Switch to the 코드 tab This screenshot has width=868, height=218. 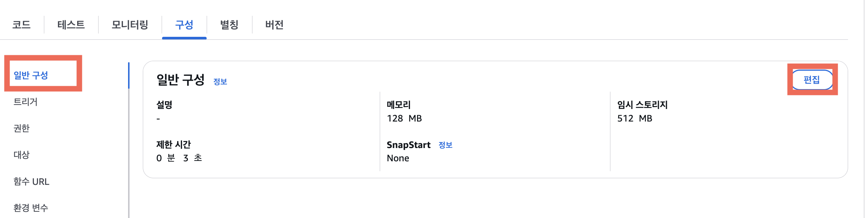tap(21, 25)
